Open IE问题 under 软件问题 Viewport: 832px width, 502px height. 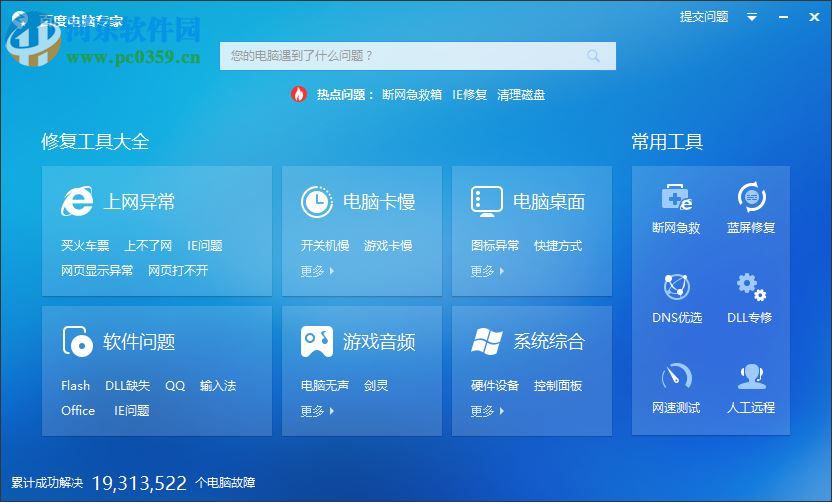coord(132,410)
